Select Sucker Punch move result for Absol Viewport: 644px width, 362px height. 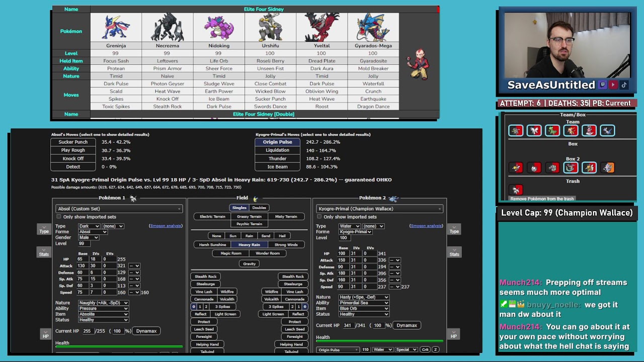coord(73,142)
